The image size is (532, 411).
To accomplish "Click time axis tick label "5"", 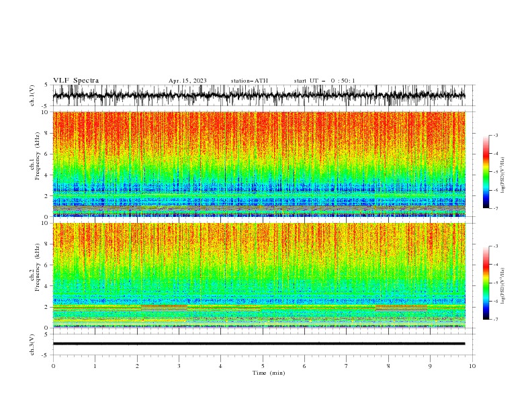I will (x=263, y=366).
